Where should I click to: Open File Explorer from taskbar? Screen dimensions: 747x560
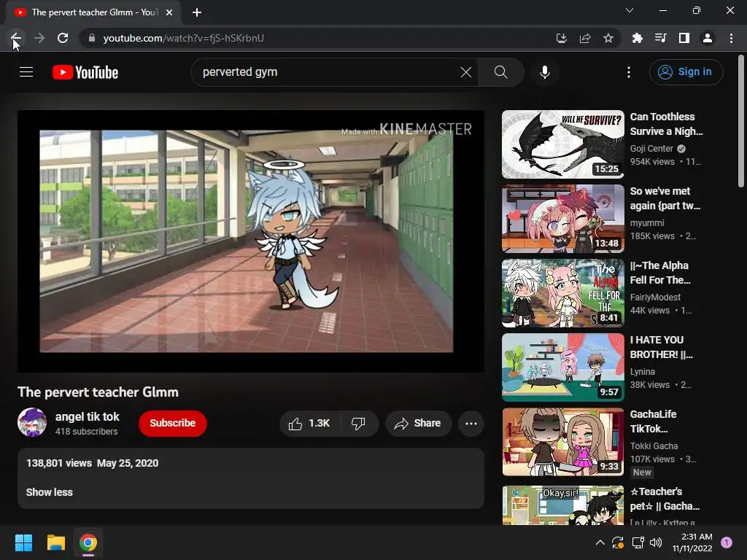[x=55, y=542]
